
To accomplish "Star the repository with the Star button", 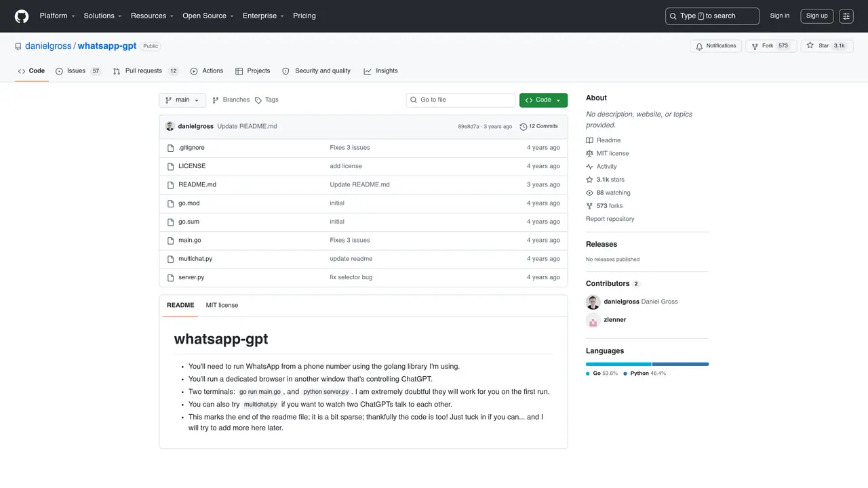I will click(826, 46).
